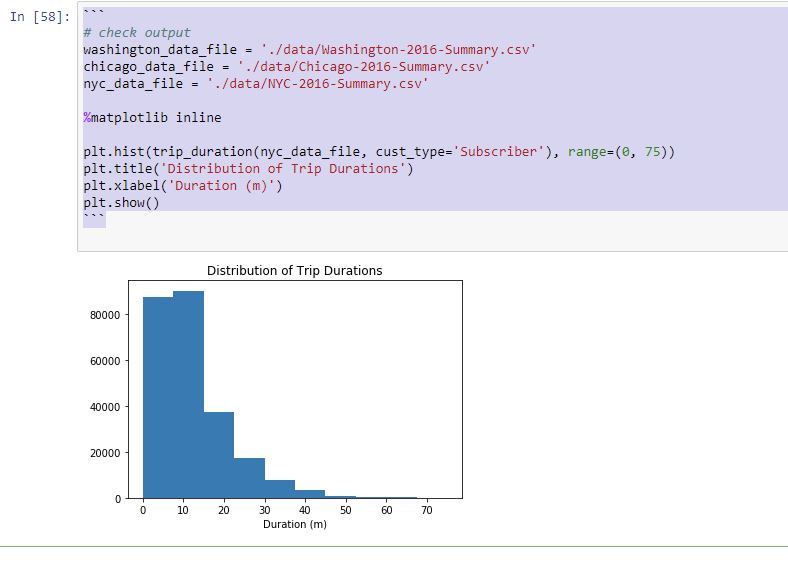Click the %matplotlib inline magic line
Image resolution: width=788 pixels, height=563 pixels.
[152, 118]
